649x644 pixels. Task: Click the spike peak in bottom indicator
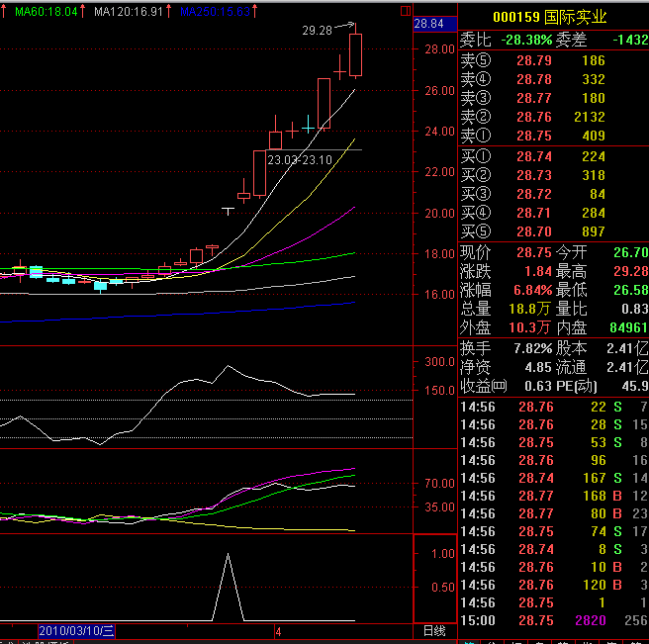pyautogui.click(x=229, y=556)
